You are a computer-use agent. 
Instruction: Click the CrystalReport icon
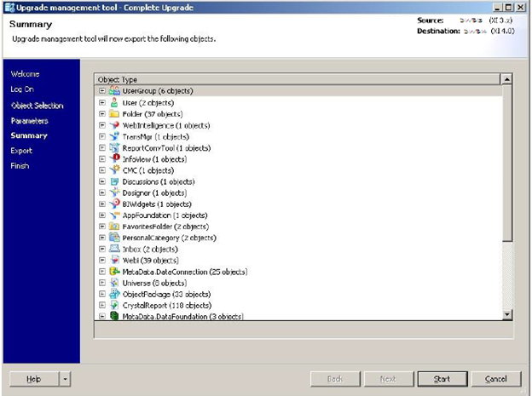114,305
